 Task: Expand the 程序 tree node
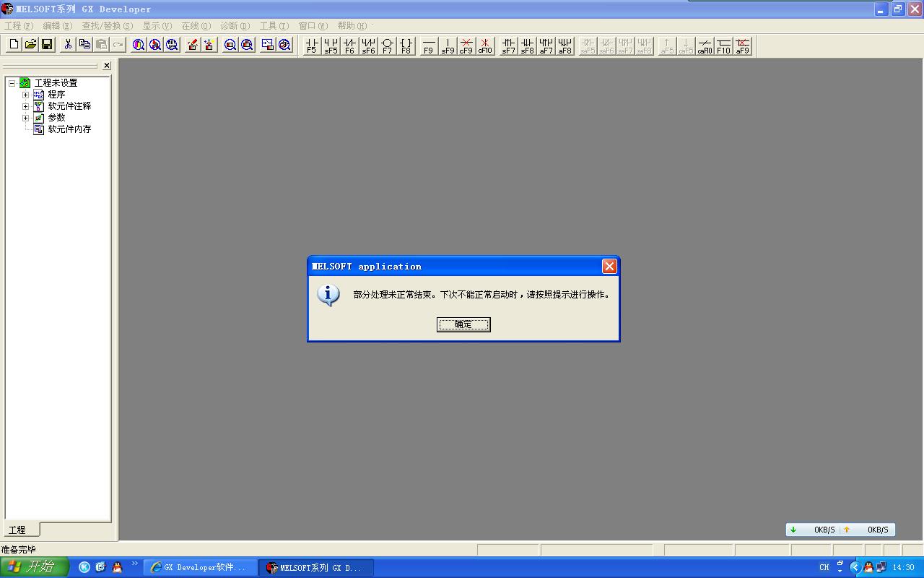(x=26, y=95)
